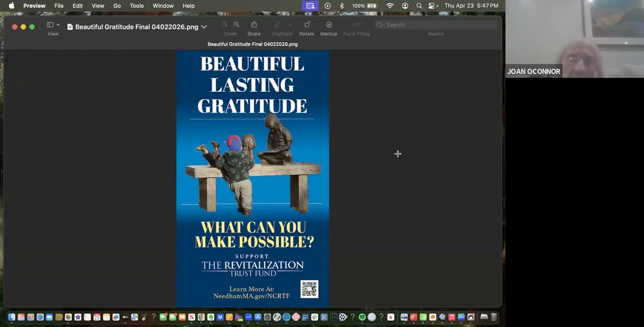Open the Help menu

[189, 6]
